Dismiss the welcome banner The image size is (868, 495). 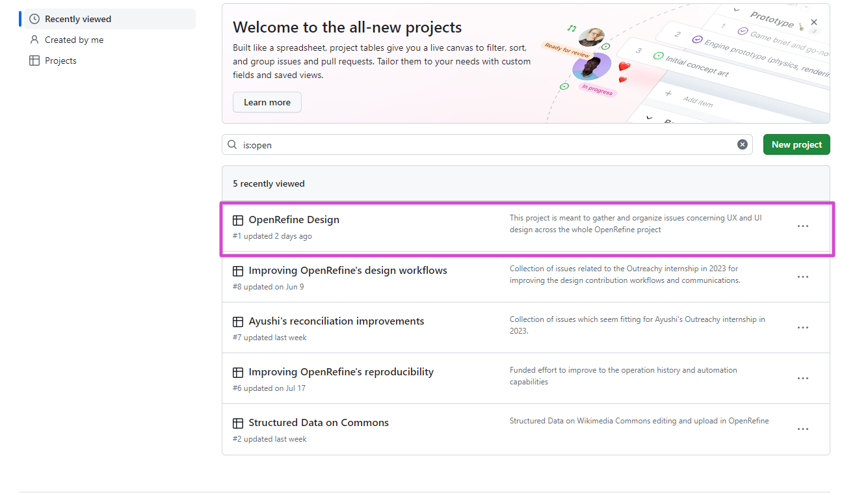[813, 21]
